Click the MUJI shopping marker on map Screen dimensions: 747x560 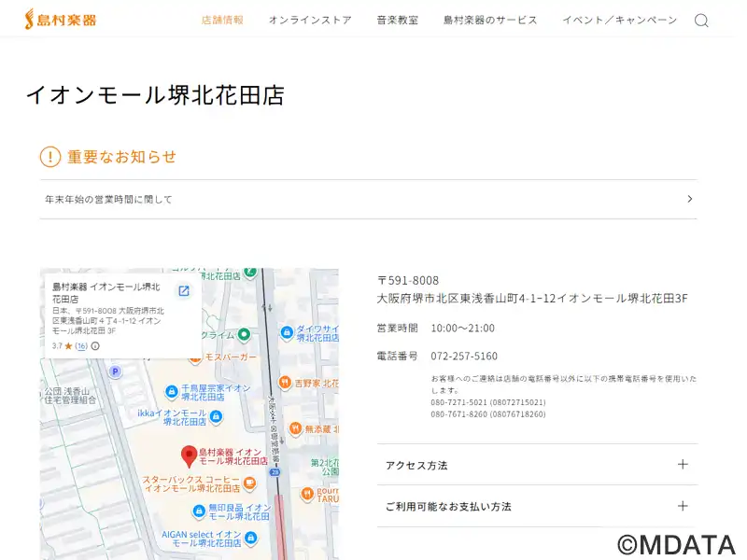(x=199, y=511)
